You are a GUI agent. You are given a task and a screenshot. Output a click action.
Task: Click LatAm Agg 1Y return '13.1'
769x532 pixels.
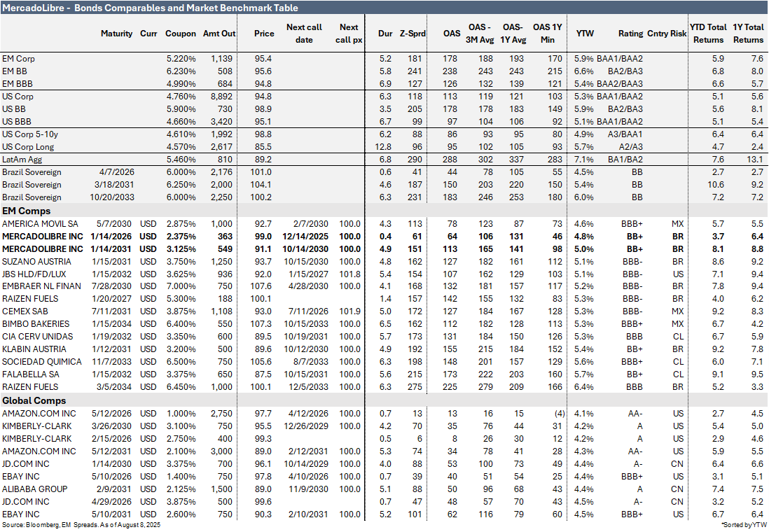(x=755, y=160)
